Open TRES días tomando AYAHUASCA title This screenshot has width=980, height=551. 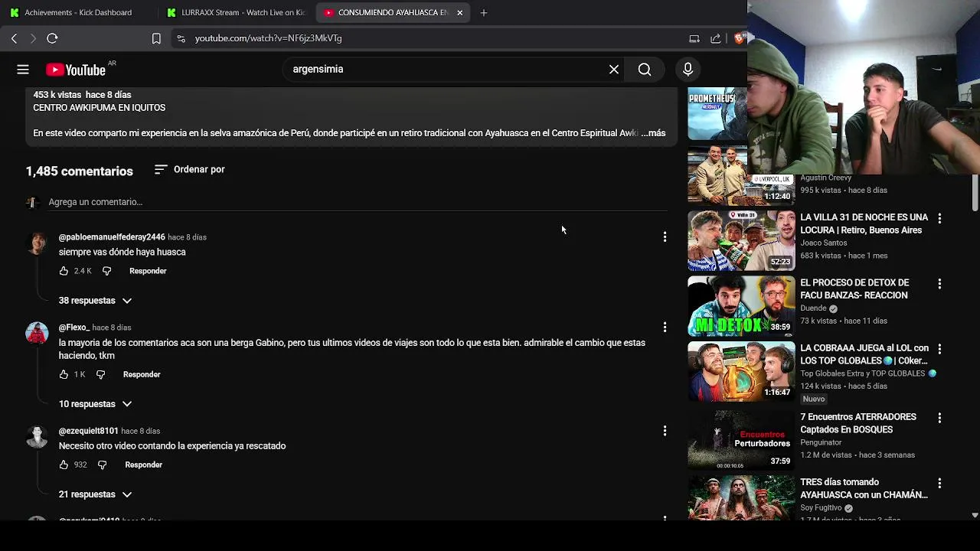pos(864,488)
